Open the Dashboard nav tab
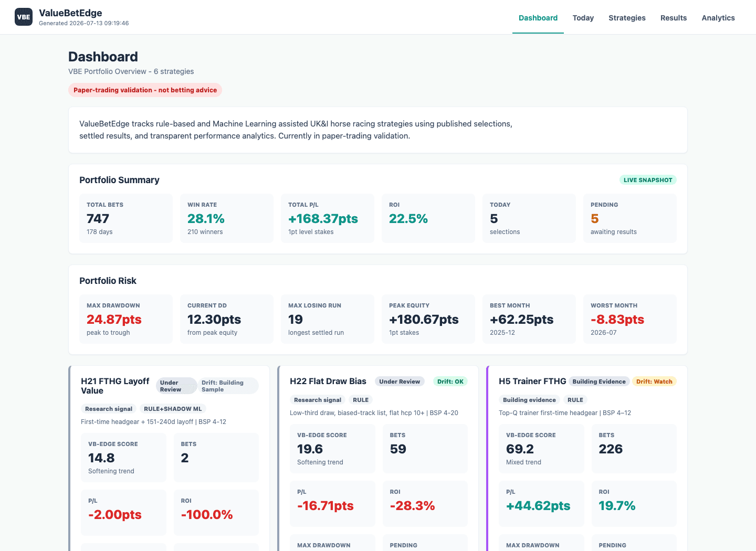Viewport: 756px width, 551px height. click(538, 18)
